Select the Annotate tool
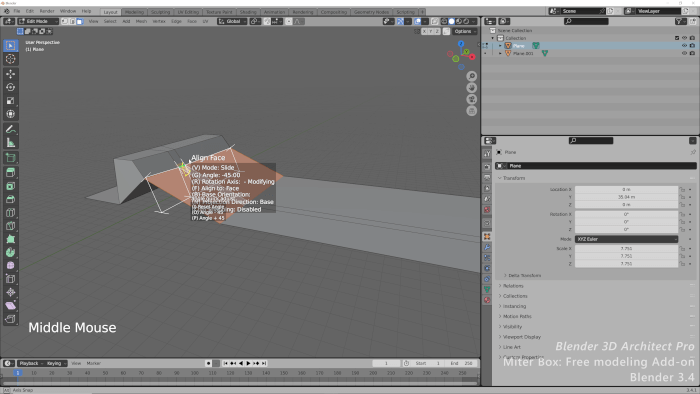This screenshot has height=394, width=700. tap(11, 129)
